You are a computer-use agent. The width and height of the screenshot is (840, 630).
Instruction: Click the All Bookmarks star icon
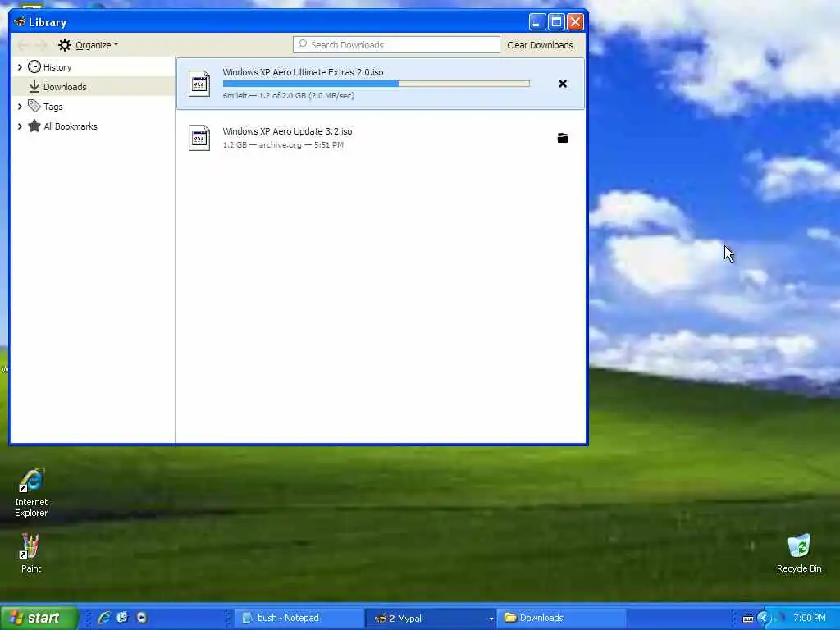[x=34, y=126]
